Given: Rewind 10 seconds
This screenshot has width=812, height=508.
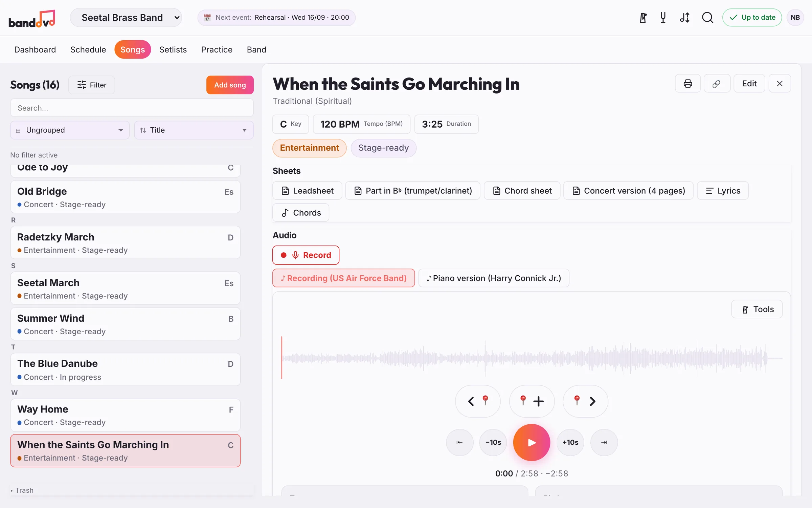Looking at the screenshot, I should click(493, 442).
